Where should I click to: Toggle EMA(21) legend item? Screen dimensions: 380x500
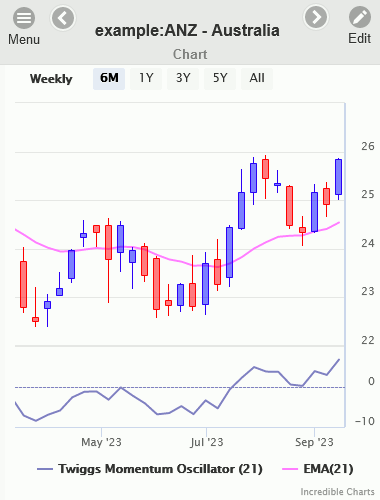318,469
